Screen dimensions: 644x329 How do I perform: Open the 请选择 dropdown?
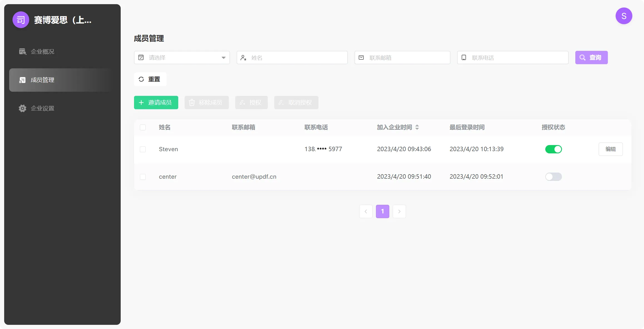coord(182,58)
